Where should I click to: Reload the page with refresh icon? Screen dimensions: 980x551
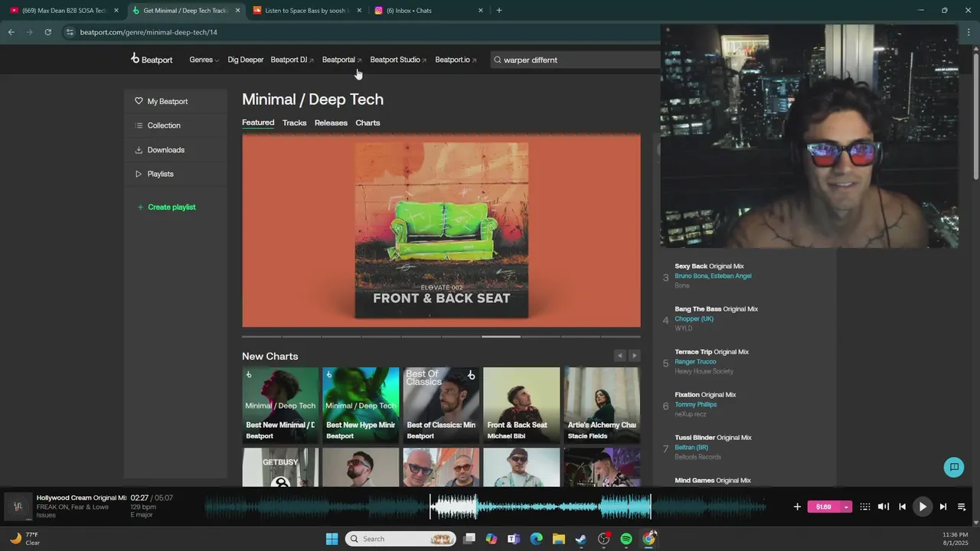(x=47, y=32)
